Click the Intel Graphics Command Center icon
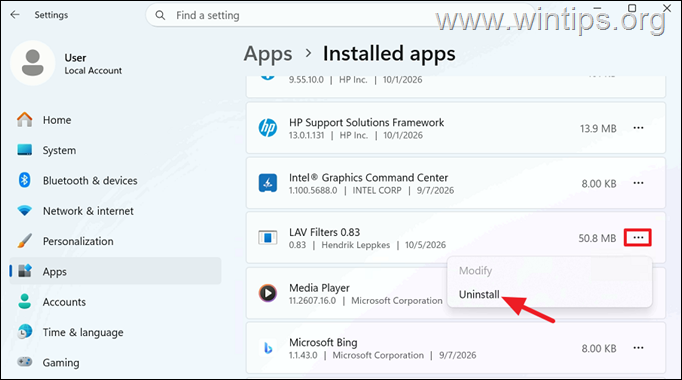The width and height of the screenshot is (682, 380). pos(268,183)
